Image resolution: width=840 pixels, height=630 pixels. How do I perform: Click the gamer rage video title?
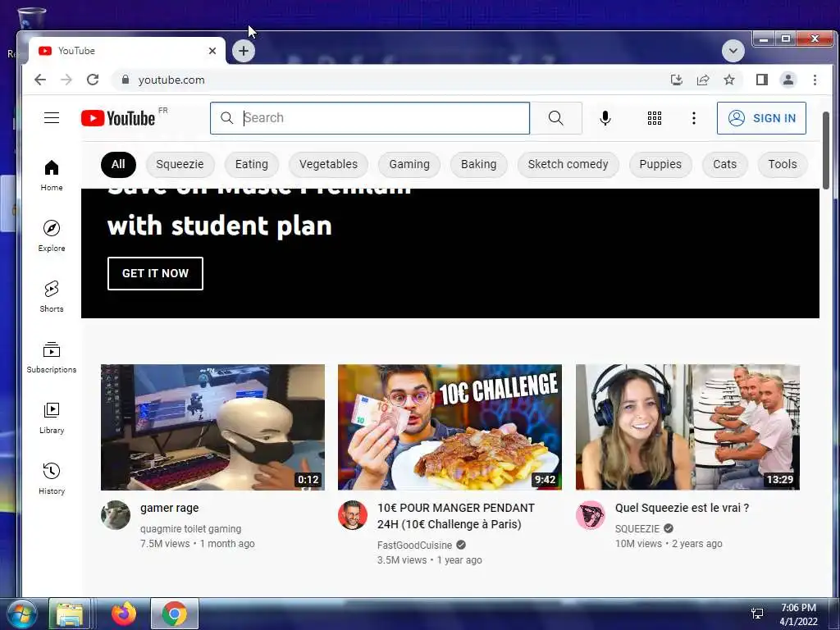(169, 508)
